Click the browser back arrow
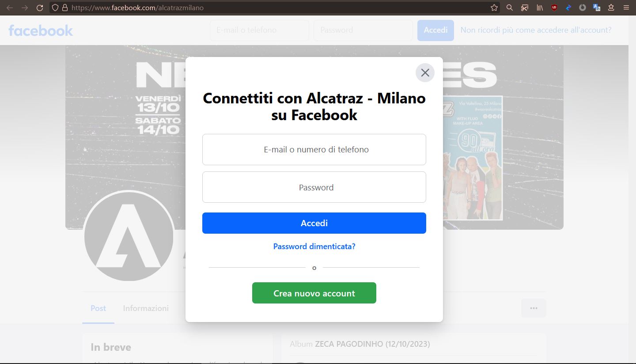This screenshot has height=364, width=636. [x=10, y=8]
